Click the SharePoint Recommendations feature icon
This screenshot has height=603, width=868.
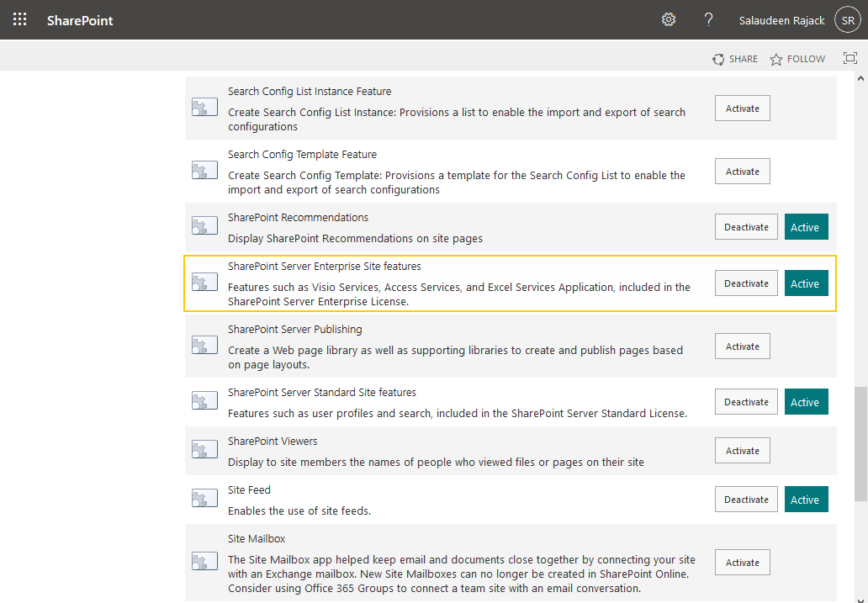[x=204, y=226]
